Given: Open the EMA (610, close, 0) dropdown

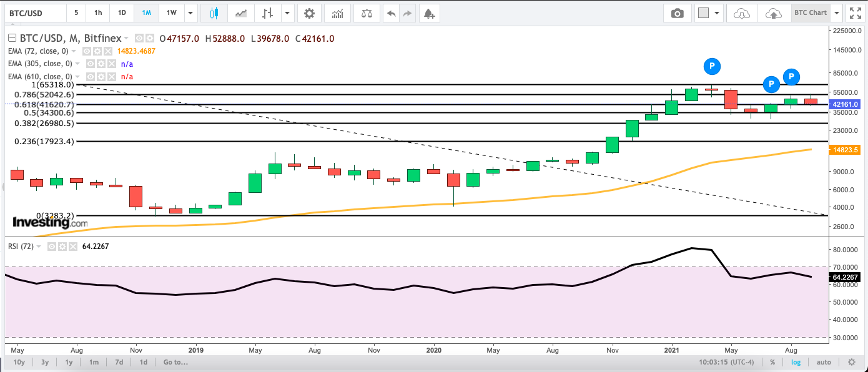Looking at the screenshot, I should (x=79, y=76).
